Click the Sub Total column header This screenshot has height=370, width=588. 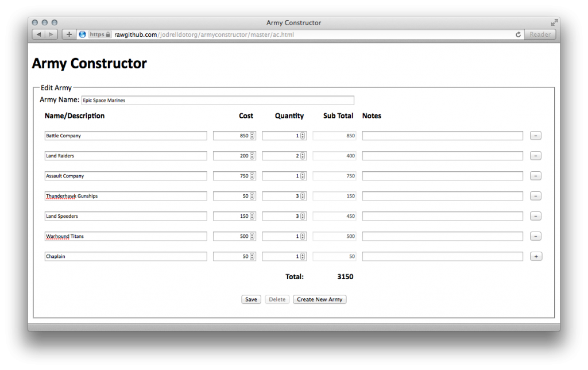pos(338,116)
